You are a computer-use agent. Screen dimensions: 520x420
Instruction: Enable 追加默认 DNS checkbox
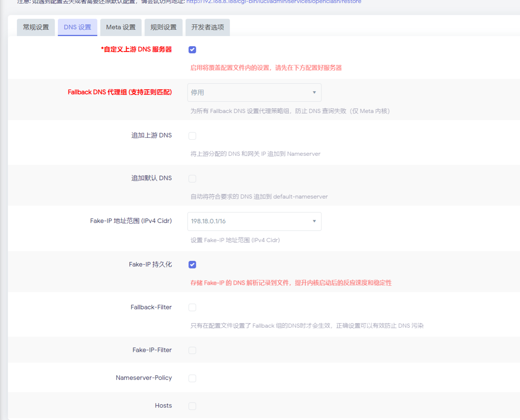(x=192, y=179)
